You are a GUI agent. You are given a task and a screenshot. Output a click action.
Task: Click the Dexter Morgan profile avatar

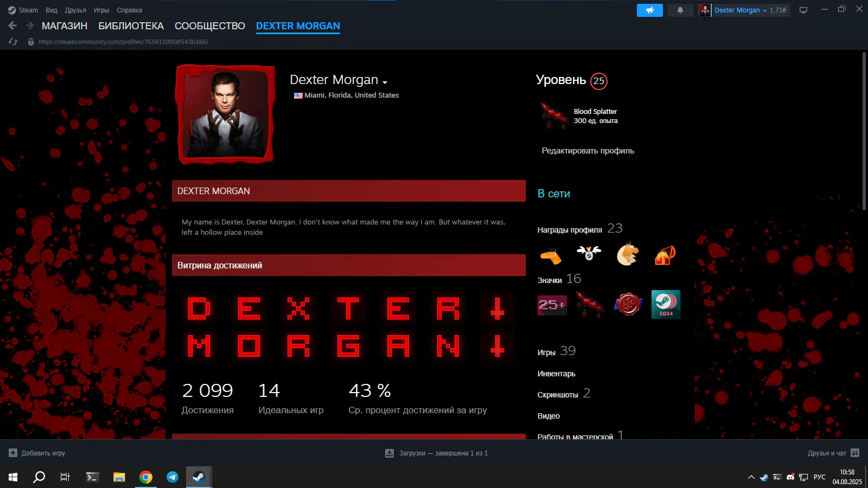coord(225,114)
